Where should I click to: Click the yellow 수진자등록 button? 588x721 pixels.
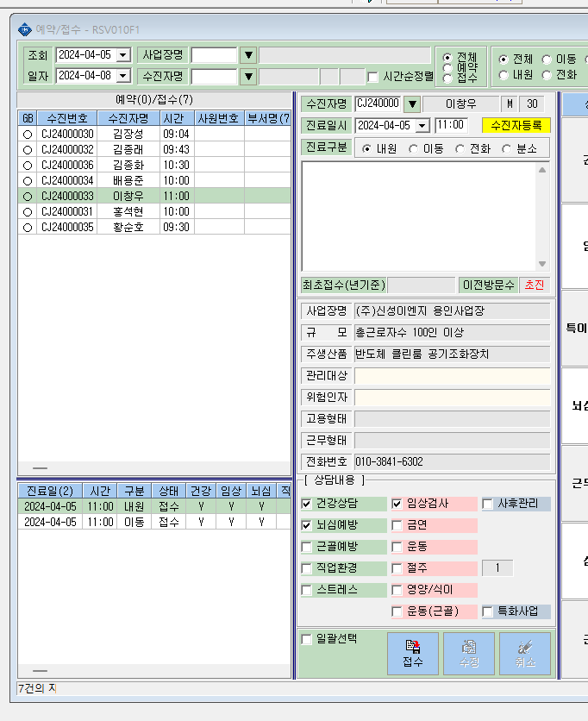[x=516, y=125]
